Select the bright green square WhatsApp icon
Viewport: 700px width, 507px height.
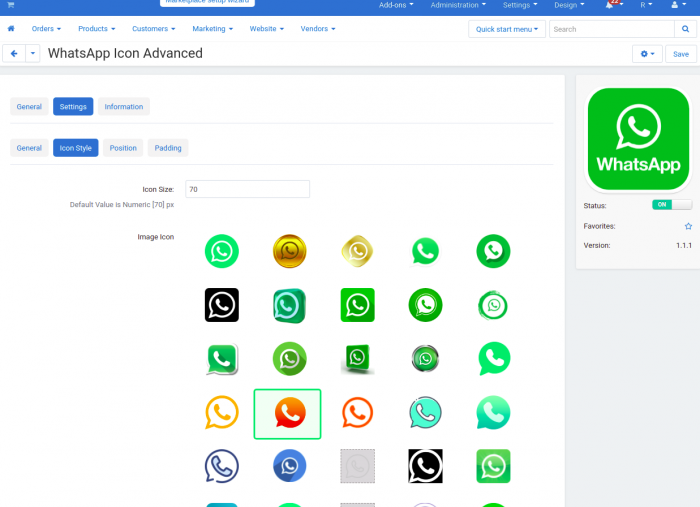click(357, 305)
